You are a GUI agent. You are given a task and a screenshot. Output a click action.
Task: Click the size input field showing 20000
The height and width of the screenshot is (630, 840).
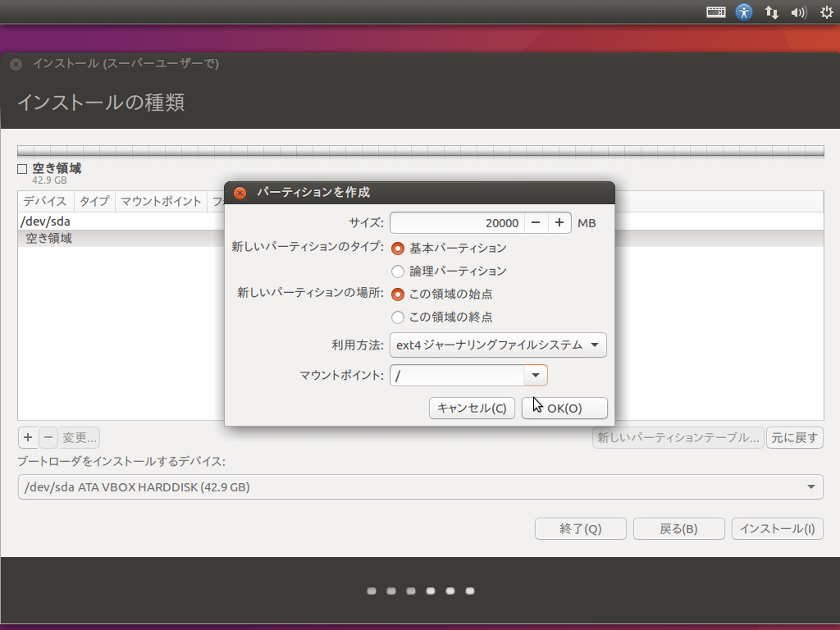point(456,223)
